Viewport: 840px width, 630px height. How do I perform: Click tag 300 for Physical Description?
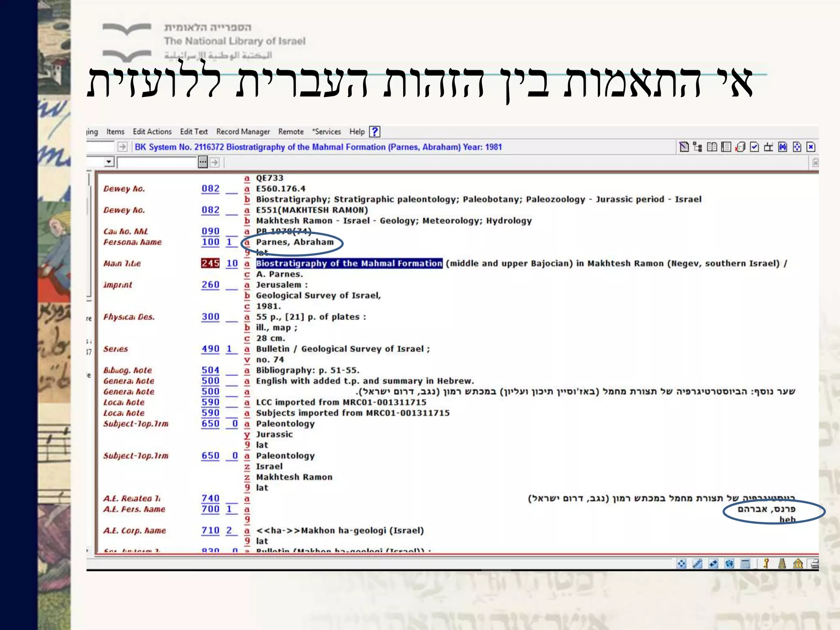(210, 317)
